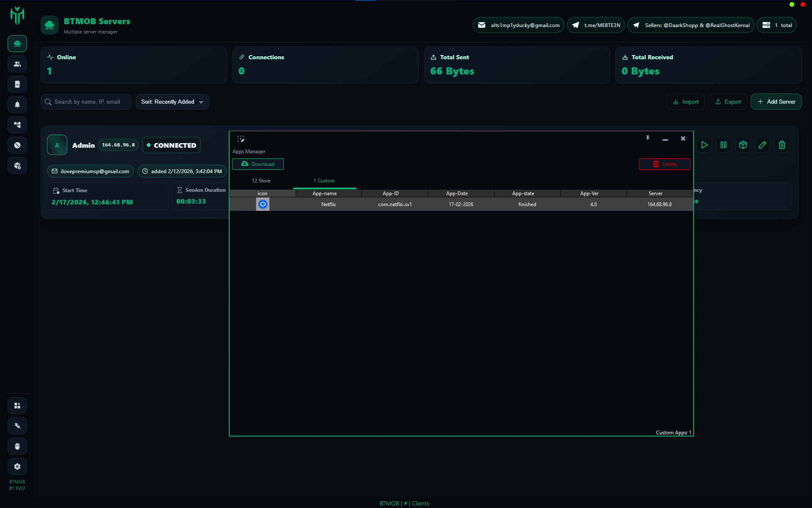
Task: Expand the Sort: Recently Added dropdown
Action: [x=172, y=102]
